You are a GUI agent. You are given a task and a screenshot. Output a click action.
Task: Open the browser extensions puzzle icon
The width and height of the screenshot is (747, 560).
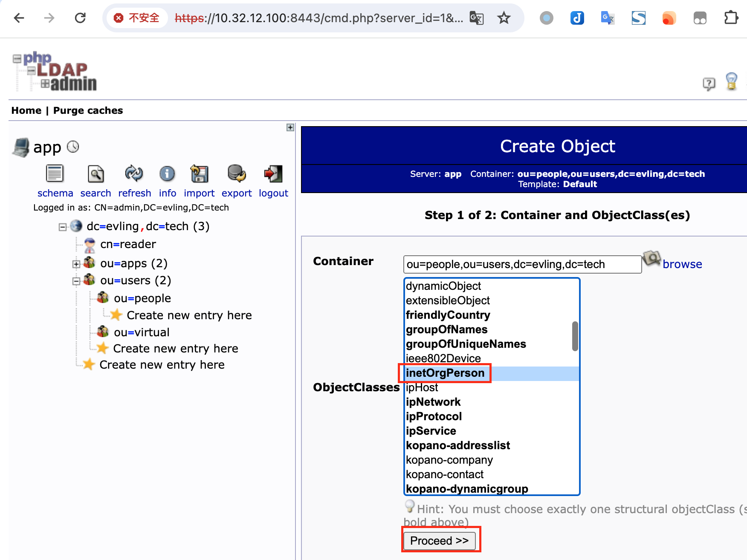pyautogui.click(x=731, y=18)
